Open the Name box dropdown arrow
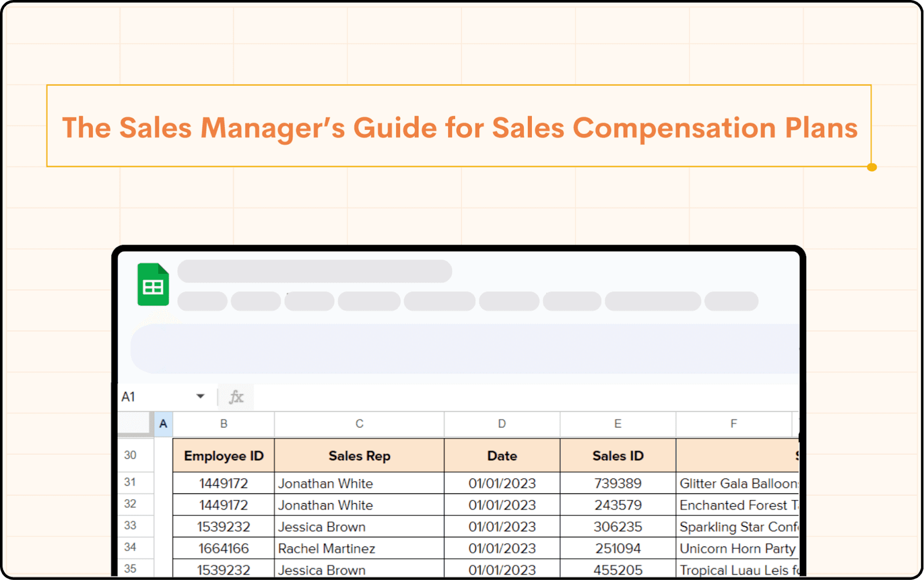The width and height of the screenshot is (924, 580). (200, 396)
